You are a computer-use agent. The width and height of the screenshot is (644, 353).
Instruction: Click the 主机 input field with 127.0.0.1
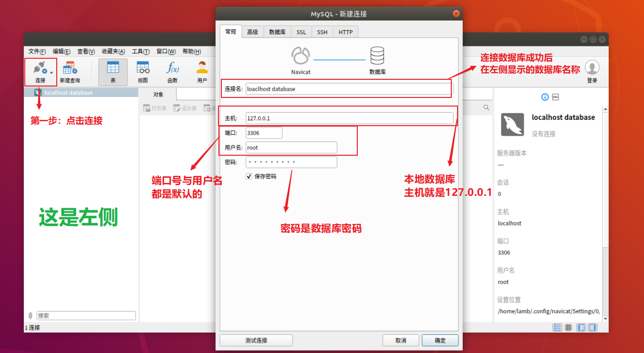click(349, 118)
